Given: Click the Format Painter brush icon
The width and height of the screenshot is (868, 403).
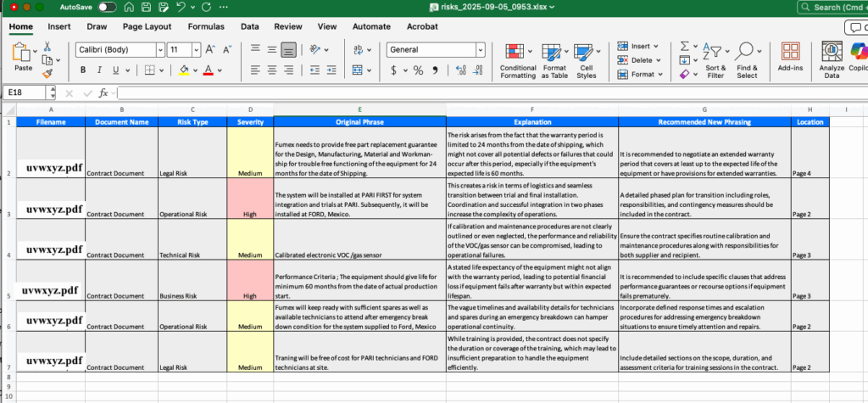Looking at the screenshot, I should (46, 75).
